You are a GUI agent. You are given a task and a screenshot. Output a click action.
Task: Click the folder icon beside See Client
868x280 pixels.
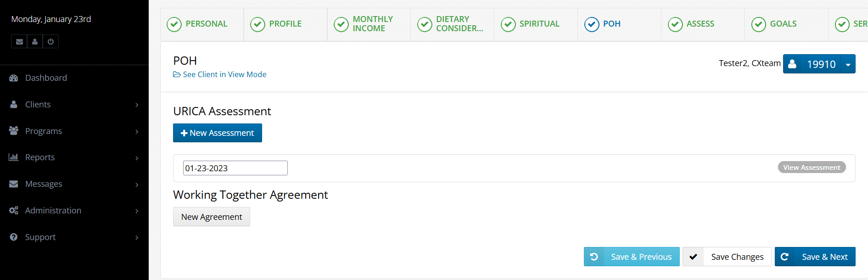click(177, 74)
